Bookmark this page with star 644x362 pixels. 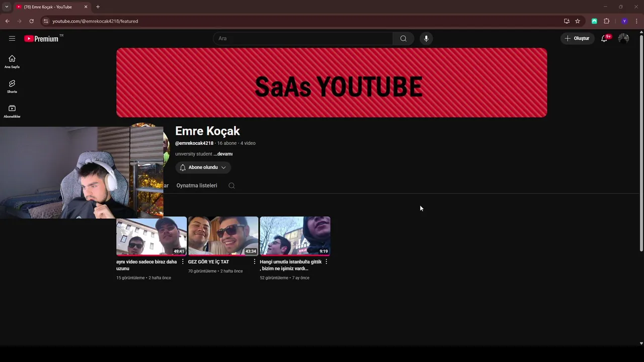coord(578,21)
